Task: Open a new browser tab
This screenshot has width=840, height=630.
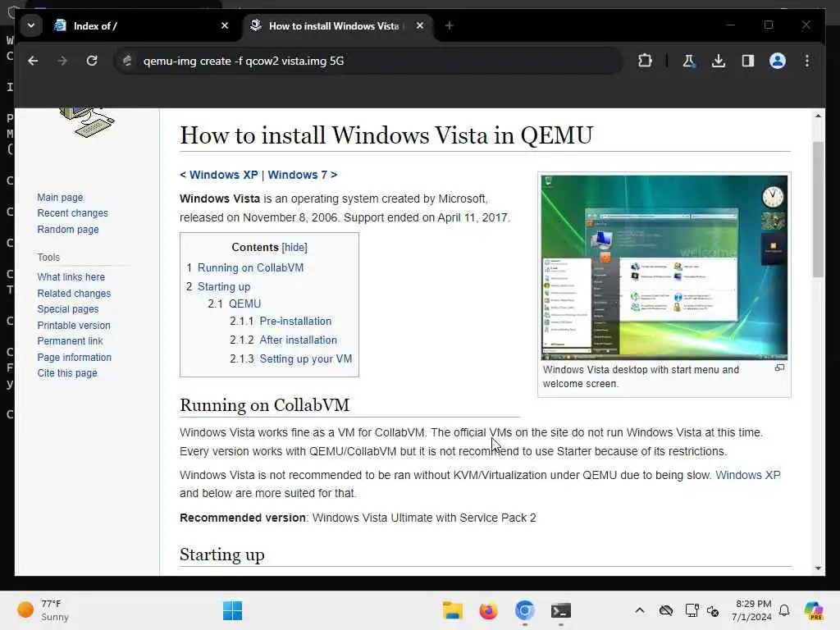Action: click(x=449, y=25)
